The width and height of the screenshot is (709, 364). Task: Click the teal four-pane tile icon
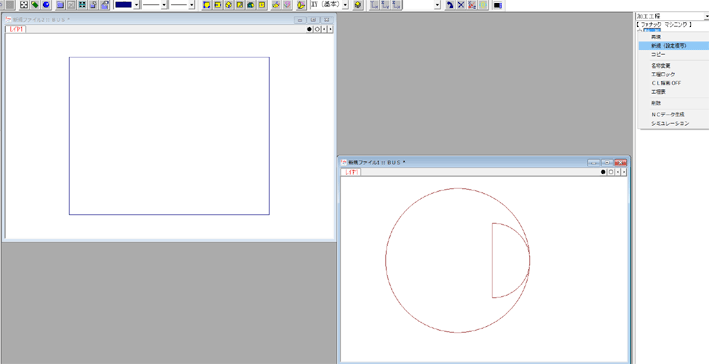(82, 5)
